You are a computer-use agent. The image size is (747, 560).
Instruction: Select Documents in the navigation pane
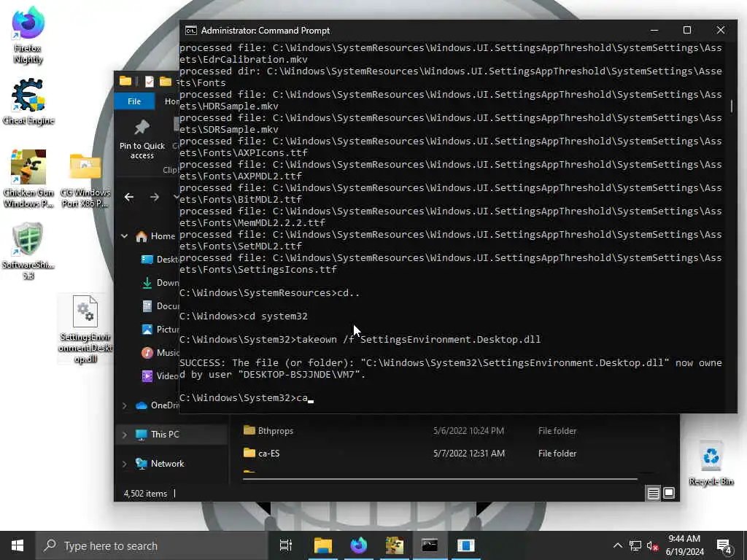[160, 306]
